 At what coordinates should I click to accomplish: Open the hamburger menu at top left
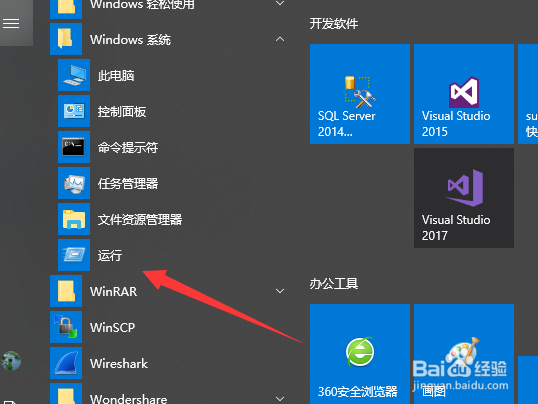point(11,23)
